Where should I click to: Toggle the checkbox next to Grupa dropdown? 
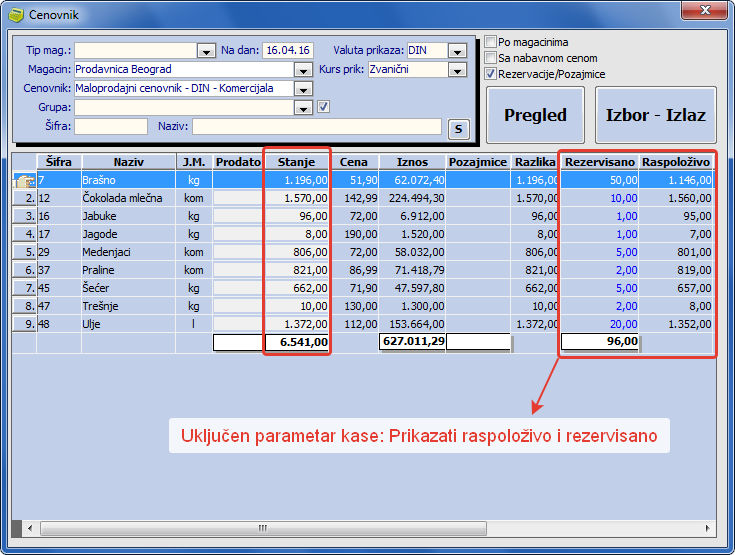pos(323,106)
